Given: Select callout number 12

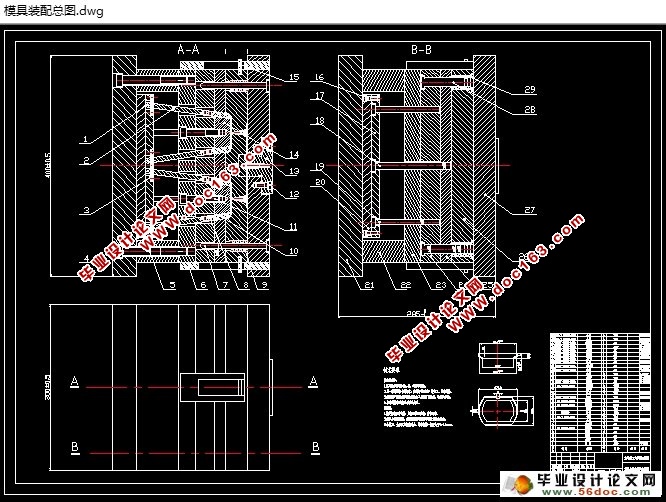Looking at the screenshot, I should (x=294, y=194).
